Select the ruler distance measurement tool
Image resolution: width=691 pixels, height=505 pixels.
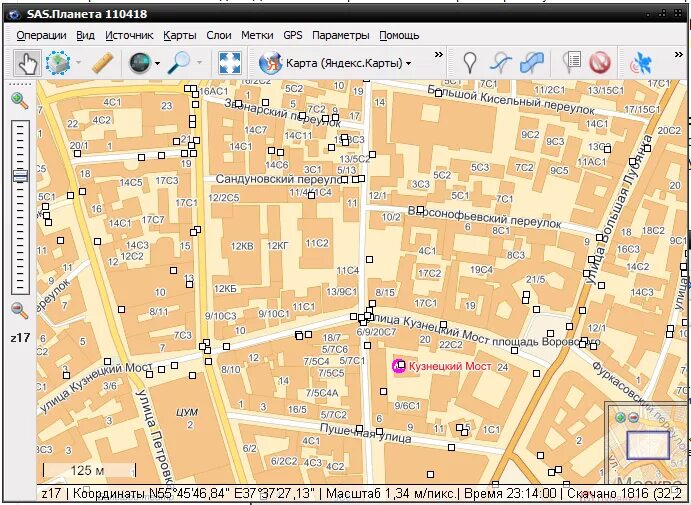pos(103,63)
